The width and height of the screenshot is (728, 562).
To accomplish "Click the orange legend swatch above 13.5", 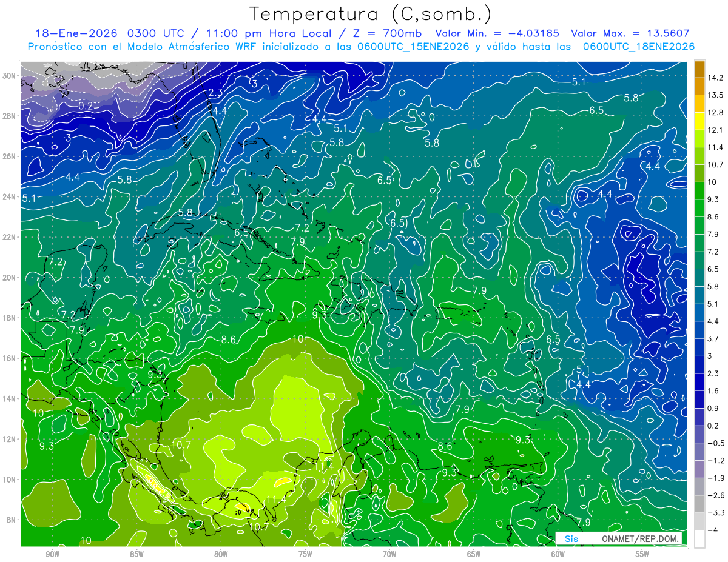I will point(699,86).
